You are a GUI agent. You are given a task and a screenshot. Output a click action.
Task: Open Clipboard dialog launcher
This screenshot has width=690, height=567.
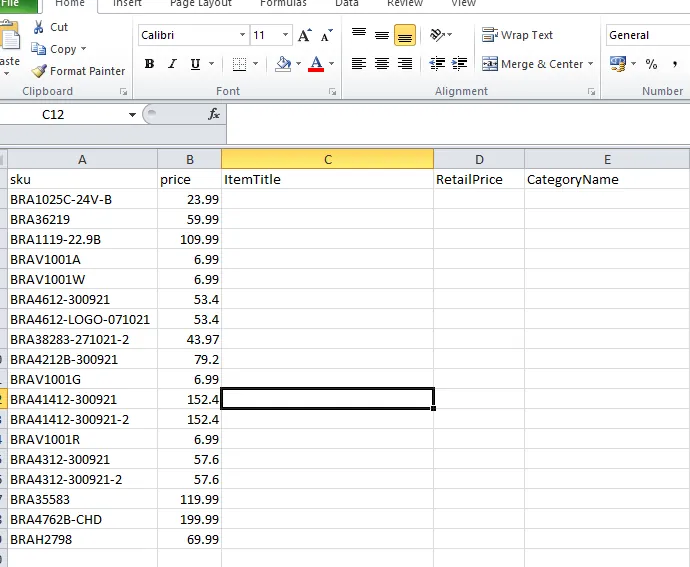coord(124,92)
